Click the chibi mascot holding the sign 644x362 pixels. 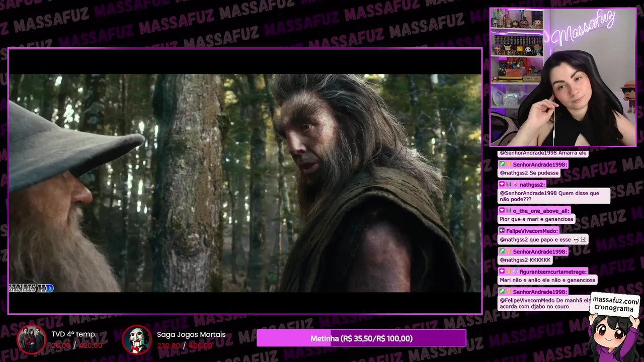coord(614,336)
